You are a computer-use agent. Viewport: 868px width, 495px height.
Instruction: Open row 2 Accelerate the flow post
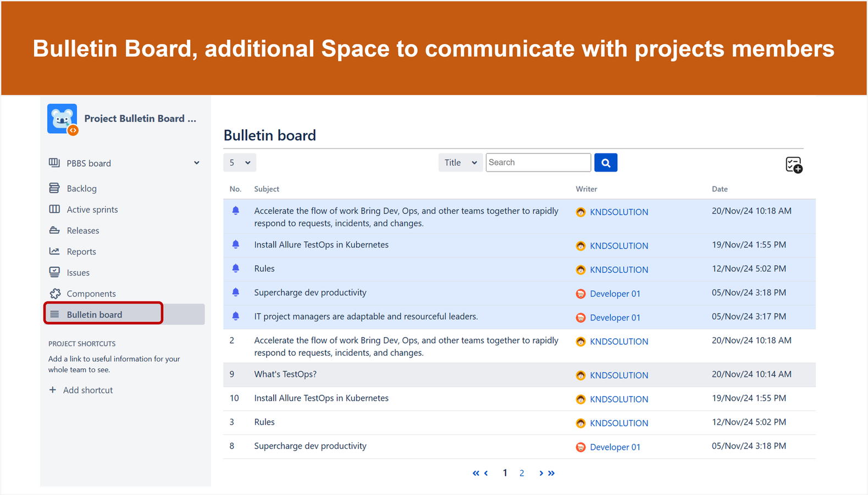[x=406, y=346]
